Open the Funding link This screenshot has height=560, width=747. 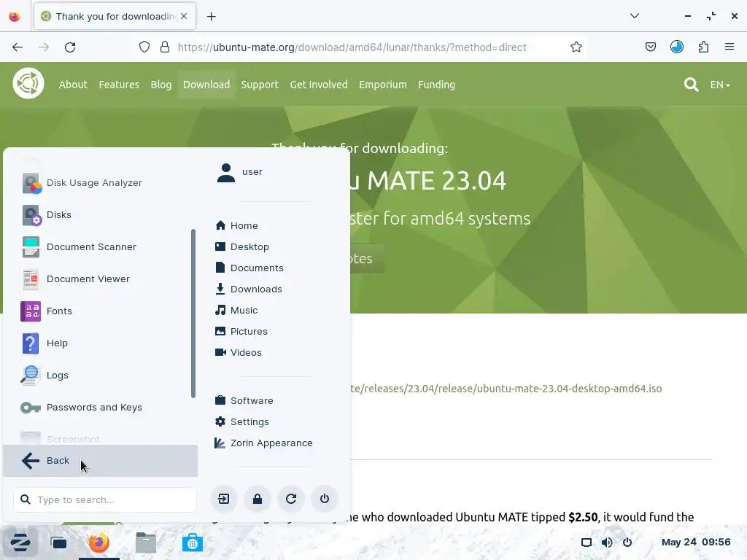coord(436,85)
